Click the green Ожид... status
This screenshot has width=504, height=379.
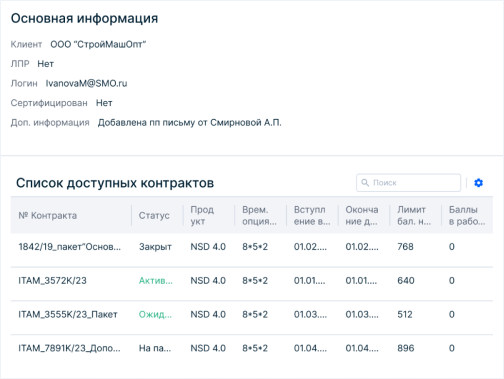click(155, 314)
